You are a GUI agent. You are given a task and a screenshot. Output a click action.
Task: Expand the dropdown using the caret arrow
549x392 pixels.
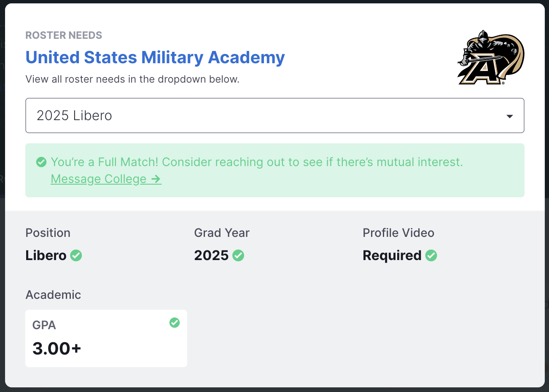point(510,116)
